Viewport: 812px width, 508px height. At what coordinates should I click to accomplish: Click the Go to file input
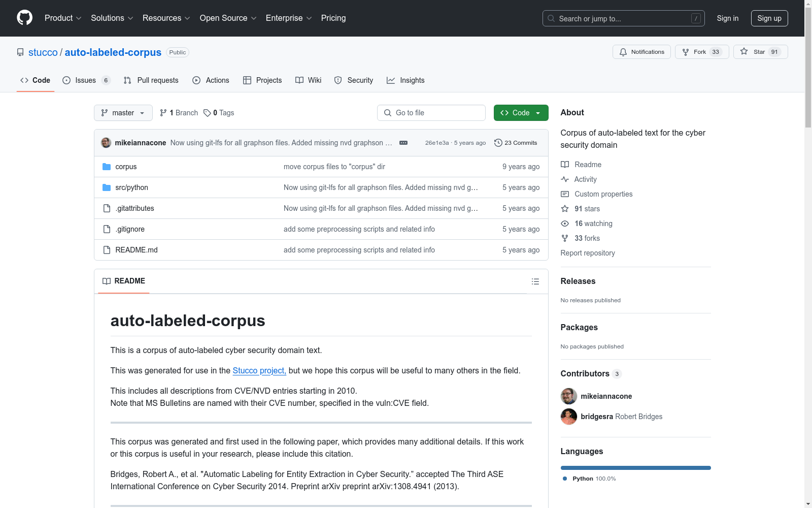pos(431,113)
